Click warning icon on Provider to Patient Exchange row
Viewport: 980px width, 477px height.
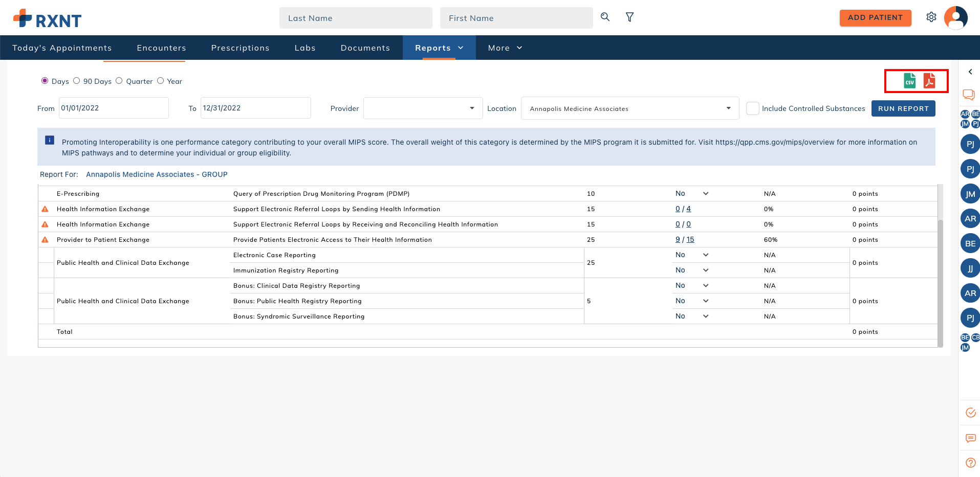pyautogui.click(x=45, y=240)
